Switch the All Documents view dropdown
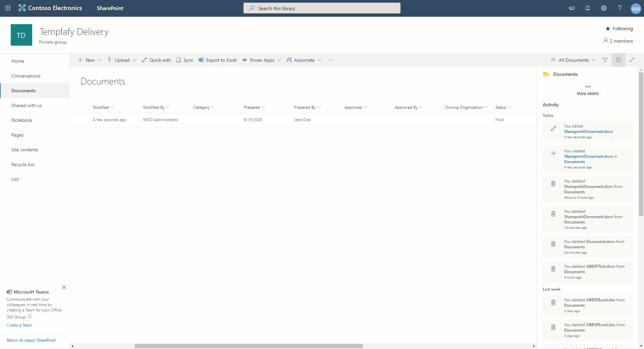The height and width of the screenshot is (349, 644). click(573, 60)
